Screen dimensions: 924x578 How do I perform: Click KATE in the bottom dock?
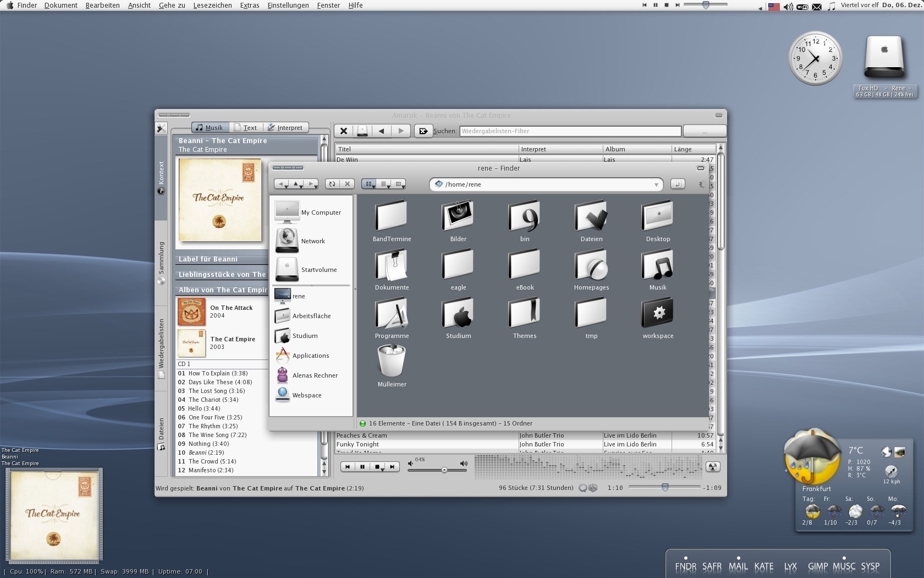pos(763,566)
